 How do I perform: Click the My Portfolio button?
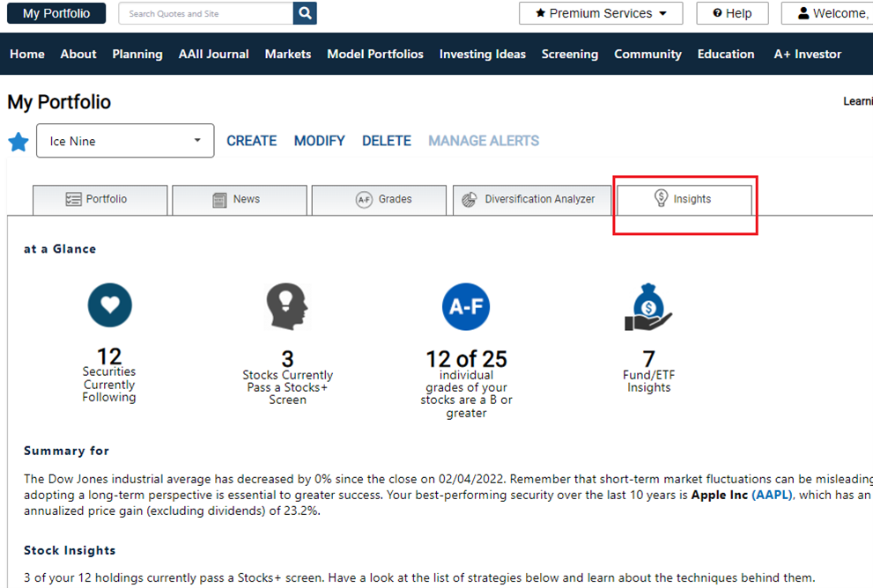pyautogui.click(x=56, y=13)
